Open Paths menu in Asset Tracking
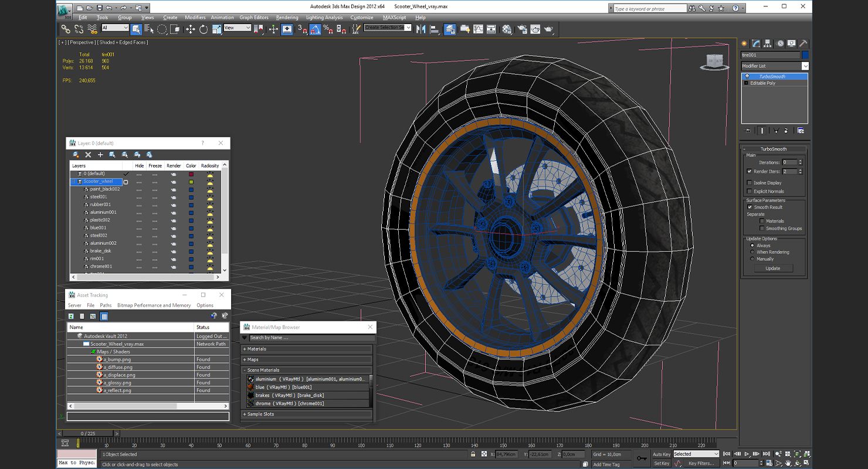This screenshot has width=868, height=469. [106, 305]
